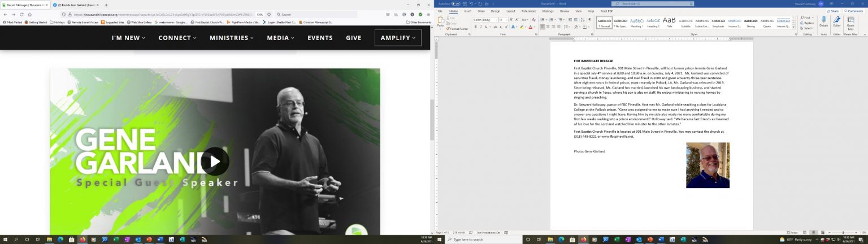This screenshot has height=244, width=868.
Task: Toggle superscript in Word Font group
Action: [506, 27]
